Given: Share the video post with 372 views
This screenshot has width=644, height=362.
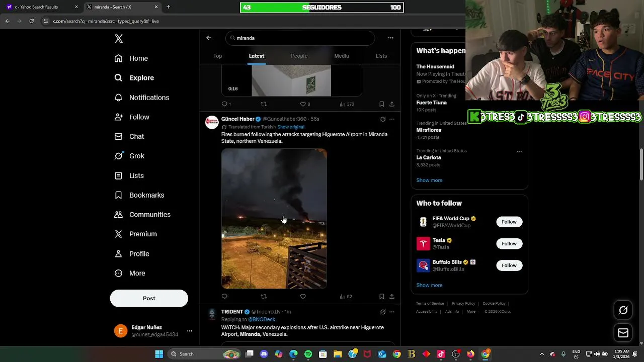Looking at the screenshot, I should click(x=392, y=104).
